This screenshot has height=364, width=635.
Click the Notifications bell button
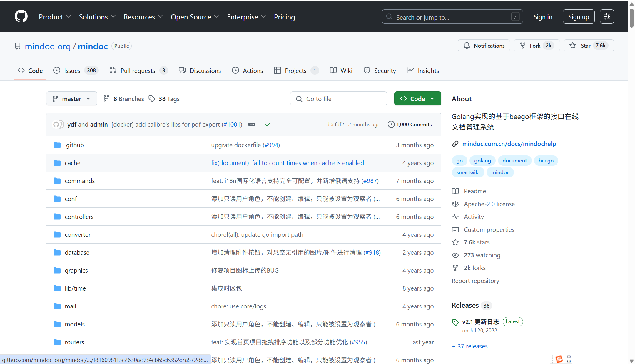(484, 46)
